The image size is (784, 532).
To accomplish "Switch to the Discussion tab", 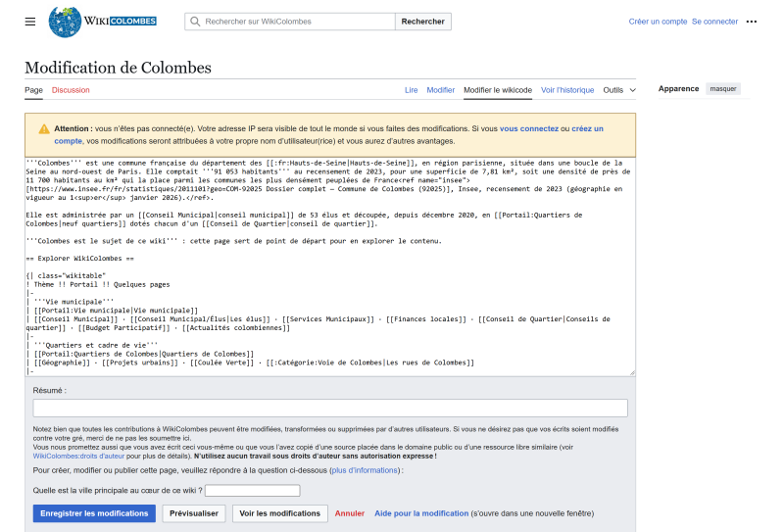I will [71, 90].
